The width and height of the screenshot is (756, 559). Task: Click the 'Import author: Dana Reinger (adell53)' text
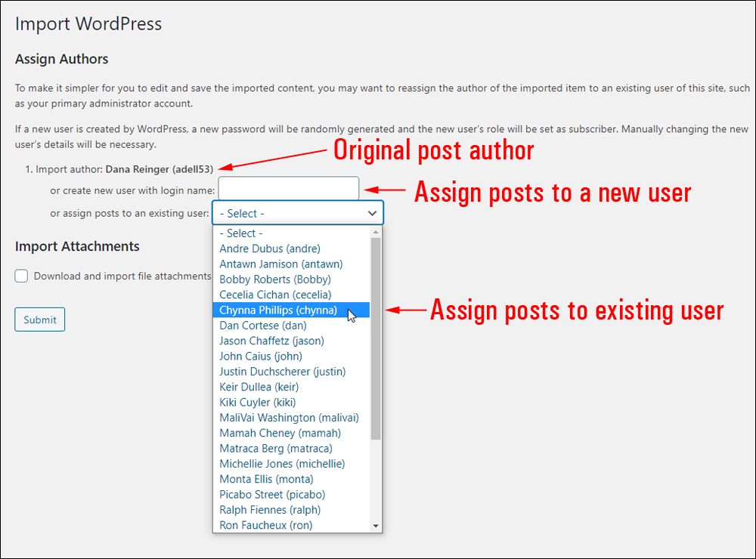coord(125,170)
